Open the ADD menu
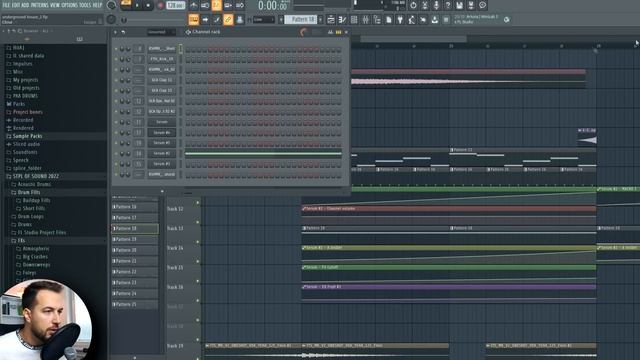The height and width of the screenshot is (360, 640). coord(25,5)
